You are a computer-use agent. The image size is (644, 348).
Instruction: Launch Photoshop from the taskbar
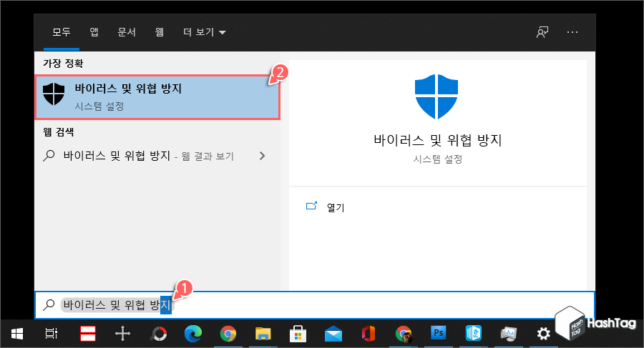pyautogui.click(x=439, y=333)
